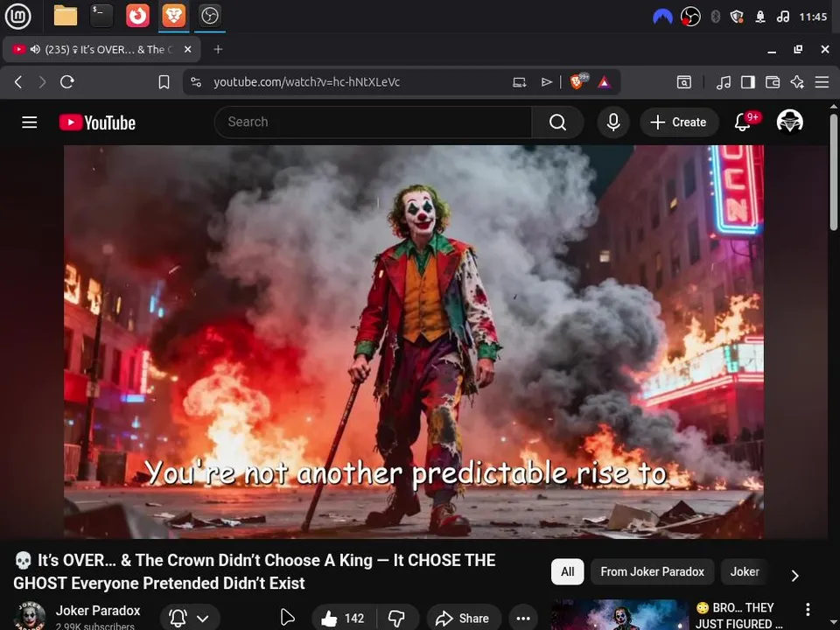
Task: Close the It's OVER… YouTube tab
Action: (187, 49)
